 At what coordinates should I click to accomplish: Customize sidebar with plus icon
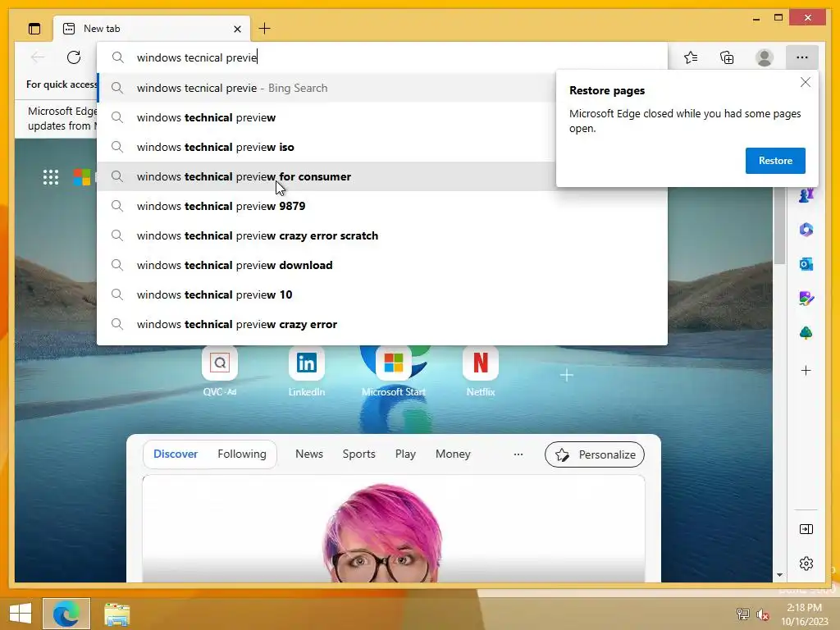click(x=806, y=370)
